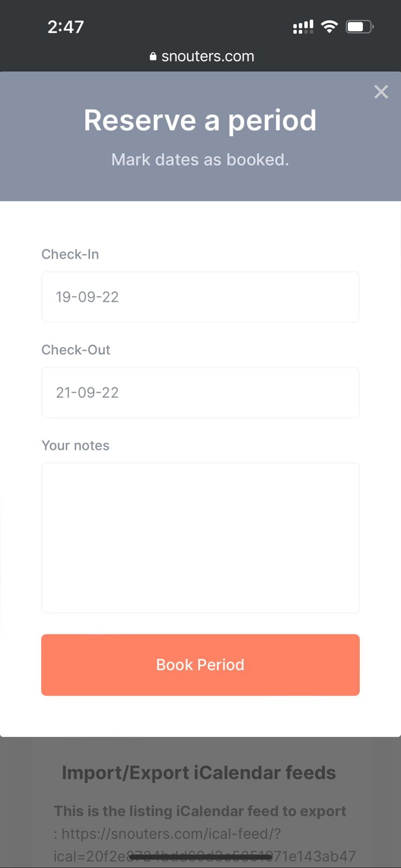Tap the padlock icon beside snouters.com
401x868 pixels.
pyautogui.click(x=153, y=56)
